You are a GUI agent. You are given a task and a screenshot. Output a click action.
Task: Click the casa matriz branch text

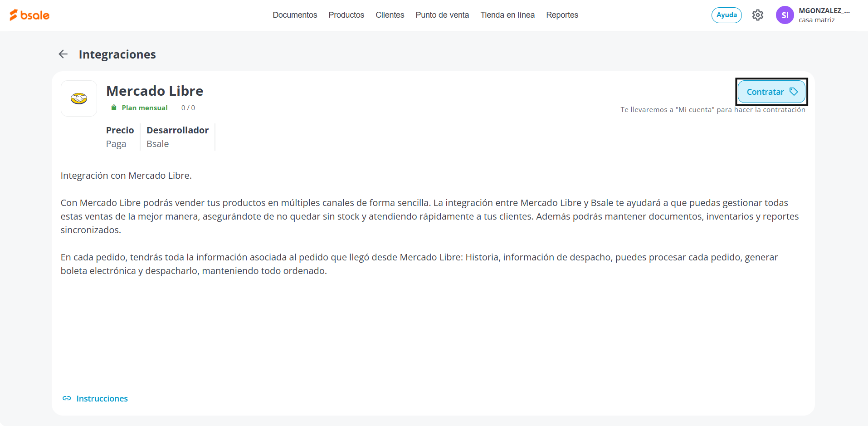click(816, 20)
